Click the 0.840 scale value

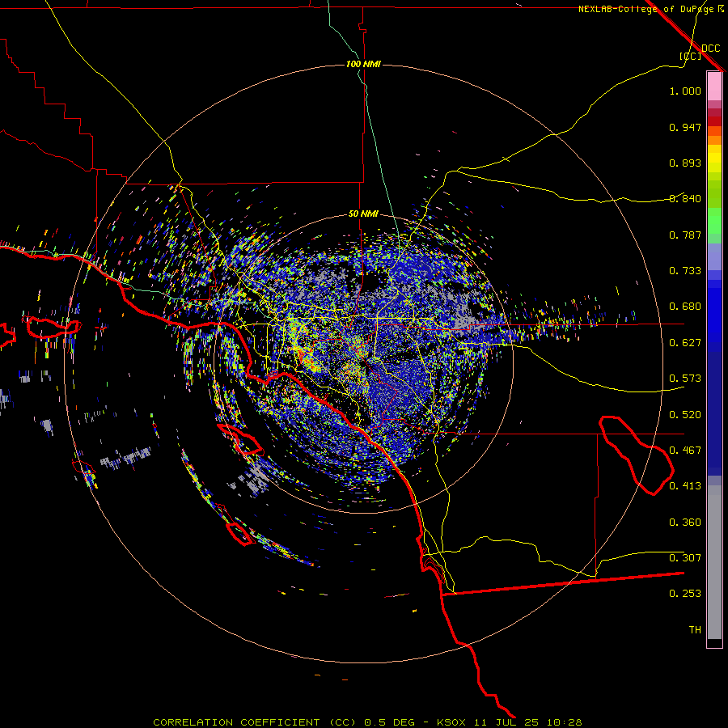click(x=685, y=199)
